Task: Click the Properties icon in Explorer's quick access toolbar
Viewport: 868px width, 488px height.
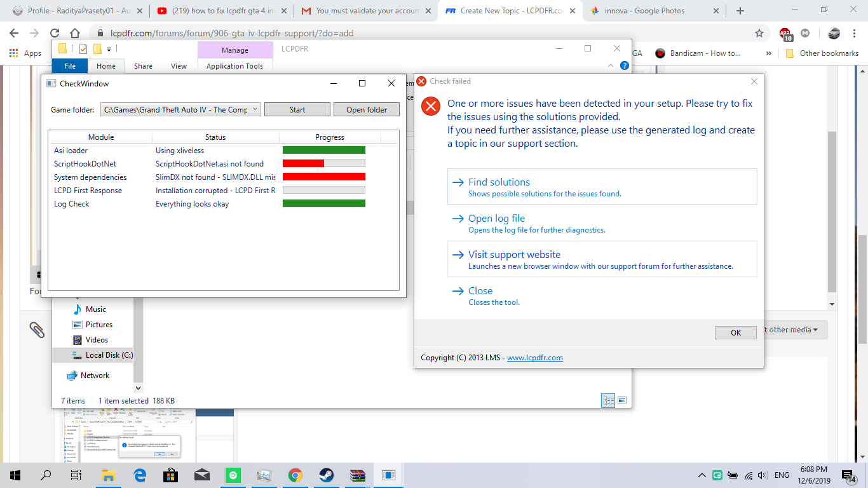Action: [x=83, y=49]
